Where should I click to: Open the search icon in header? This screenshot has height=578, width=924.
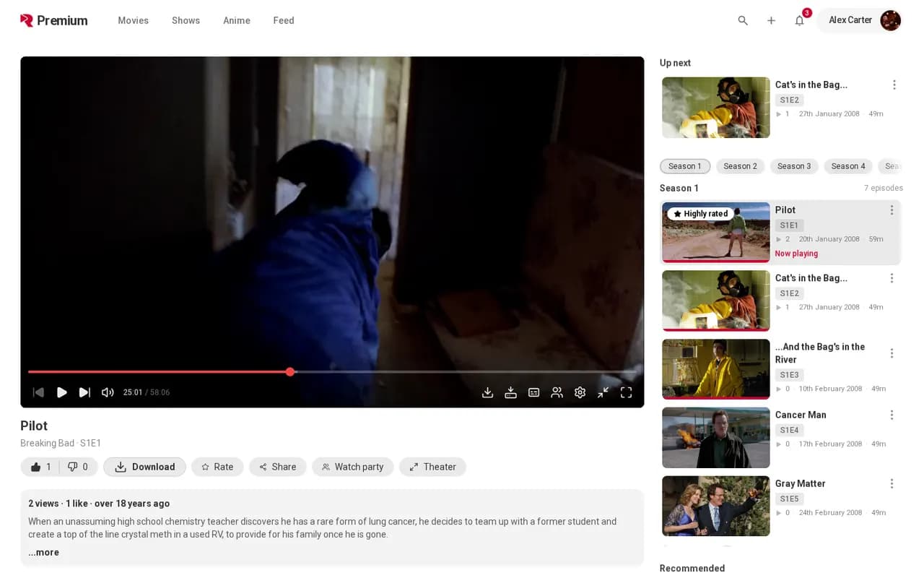click(x=743, y=20)
